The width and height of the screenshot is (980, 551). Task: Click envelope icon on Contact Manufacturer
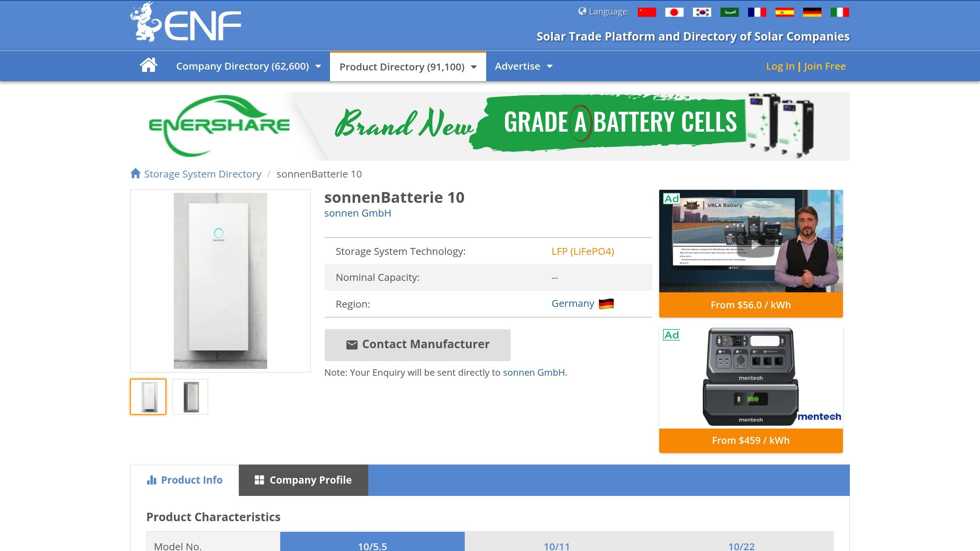(351, 345)
